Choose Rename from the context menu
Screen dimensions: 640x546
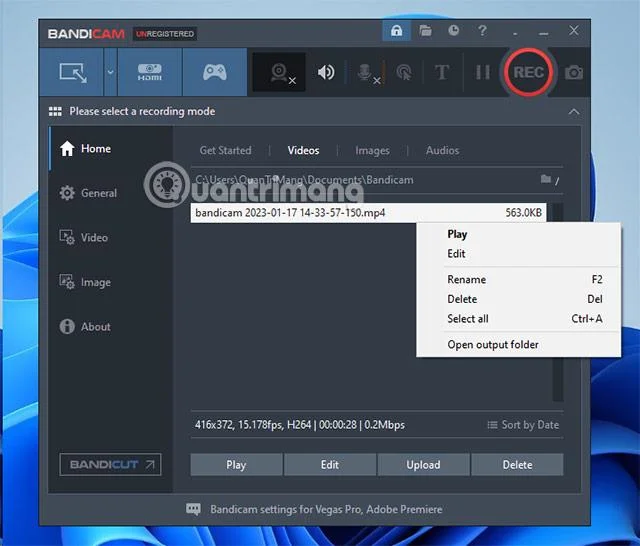pyautogui.click(x=467, y=280)
